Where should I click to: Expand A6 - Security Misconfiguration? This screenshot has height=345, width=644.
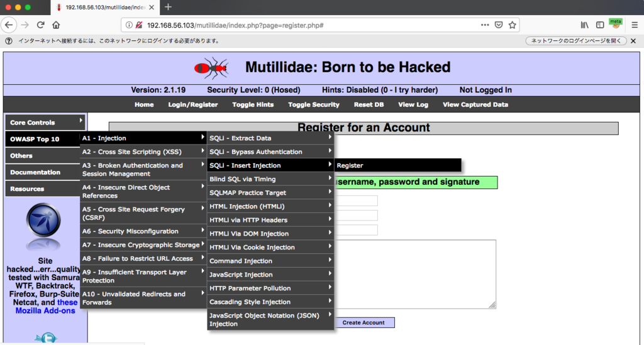[143, 231]
